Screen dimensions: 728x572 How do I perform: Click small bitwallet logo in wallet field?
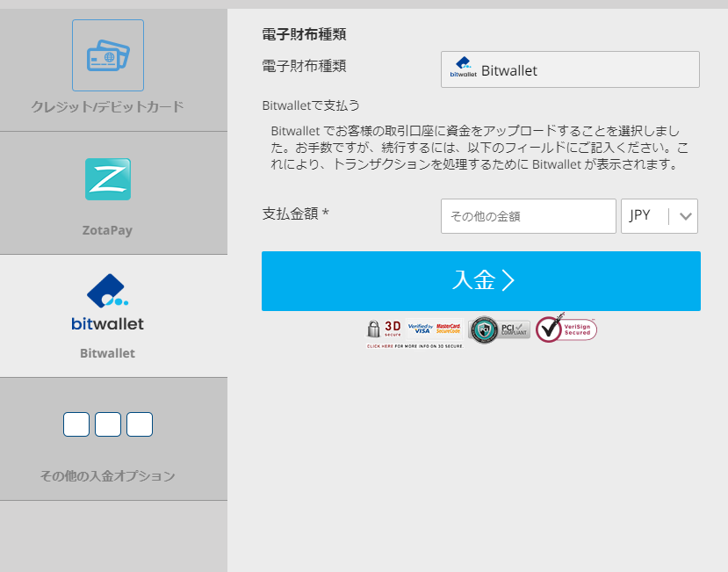click(x=464, y=68)
